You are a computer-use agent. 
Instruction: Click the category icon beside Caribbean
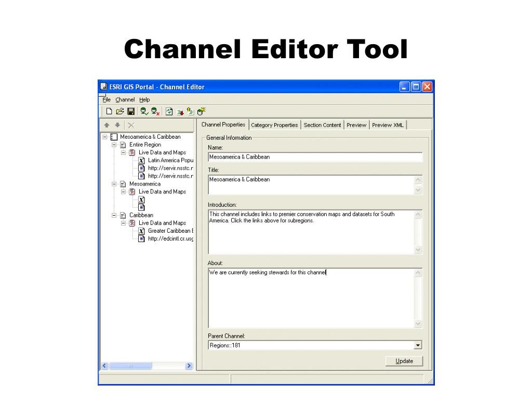[x=123, y=215]
